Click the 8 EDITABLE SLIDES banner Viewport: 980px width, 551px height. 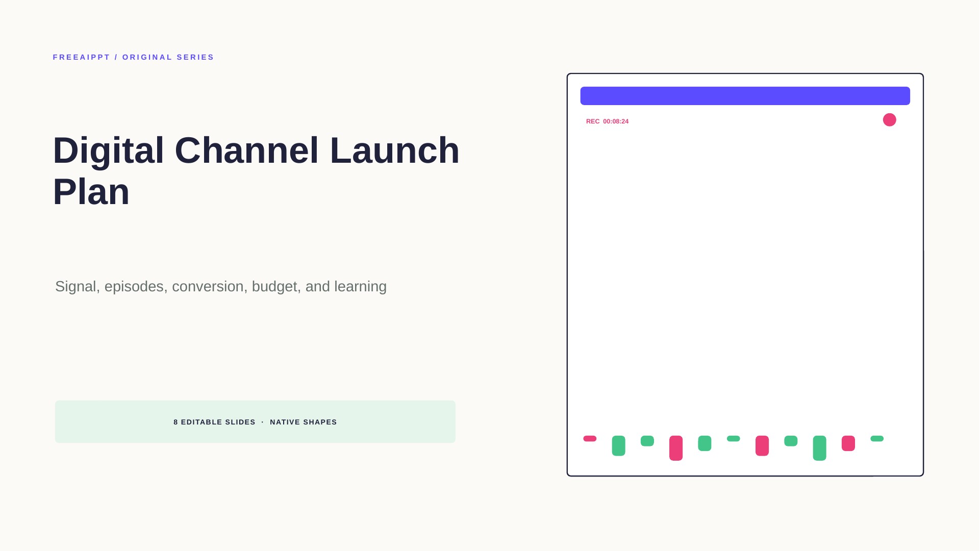pos(255,422)
